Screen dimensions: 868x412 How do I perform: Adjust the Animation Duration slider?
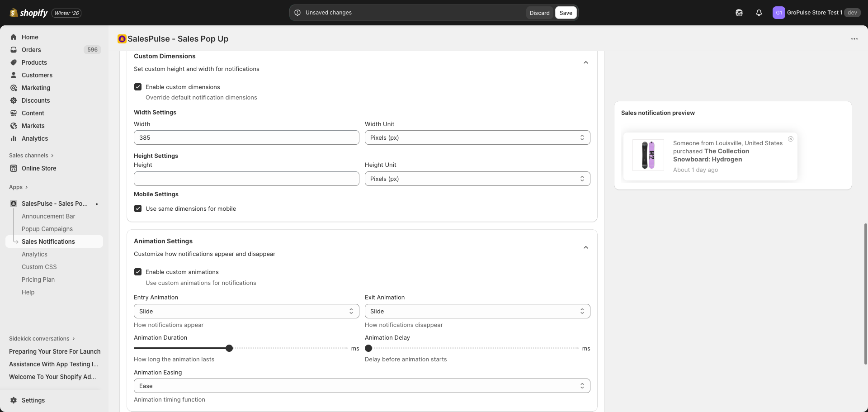click(229, 348)
